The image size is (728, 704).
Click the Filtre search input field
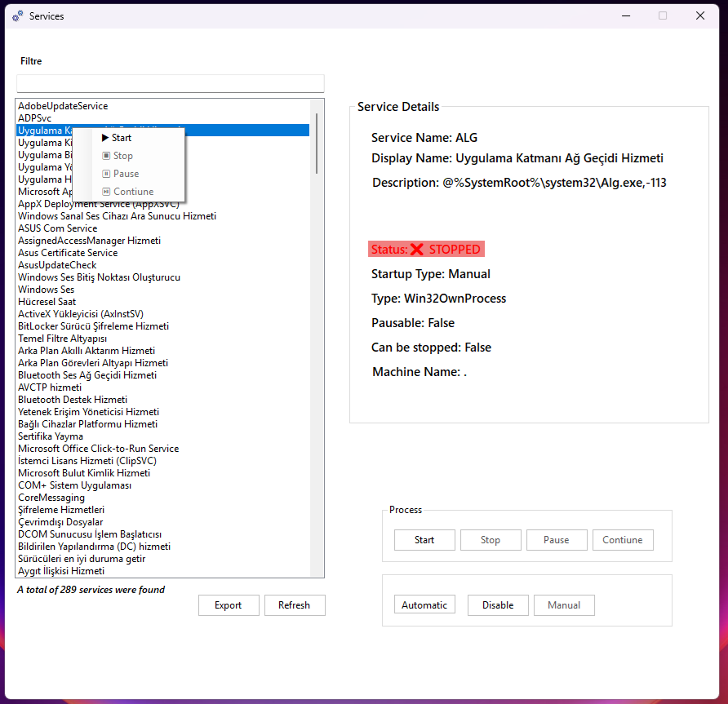171,83
